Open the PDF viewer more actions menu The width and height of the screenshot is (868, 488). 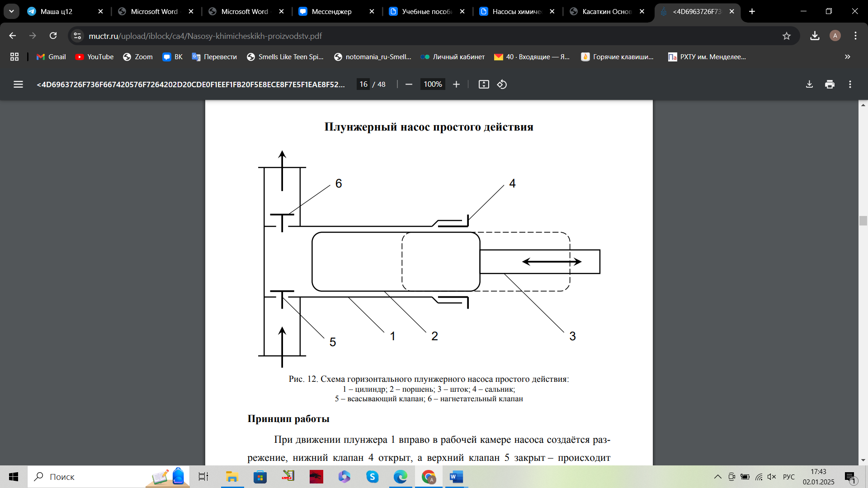pyautogui.click(x=850, y=84)
